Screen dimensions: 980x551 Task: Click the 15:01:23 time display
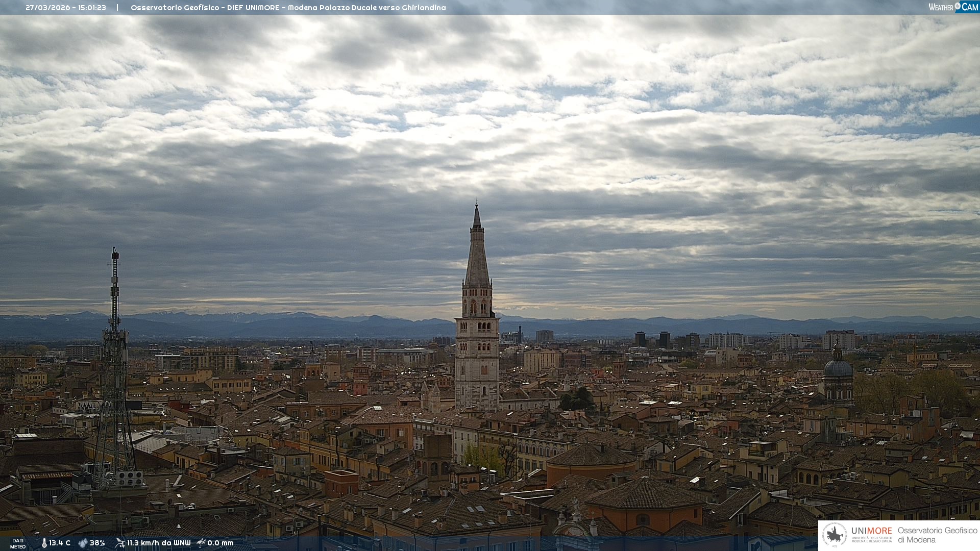tap(92, 8)
